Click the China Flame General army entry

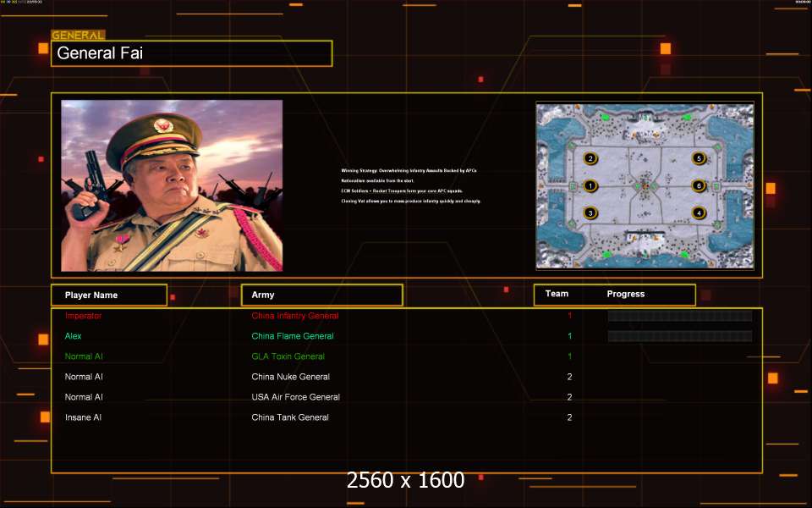coord(293,336)
